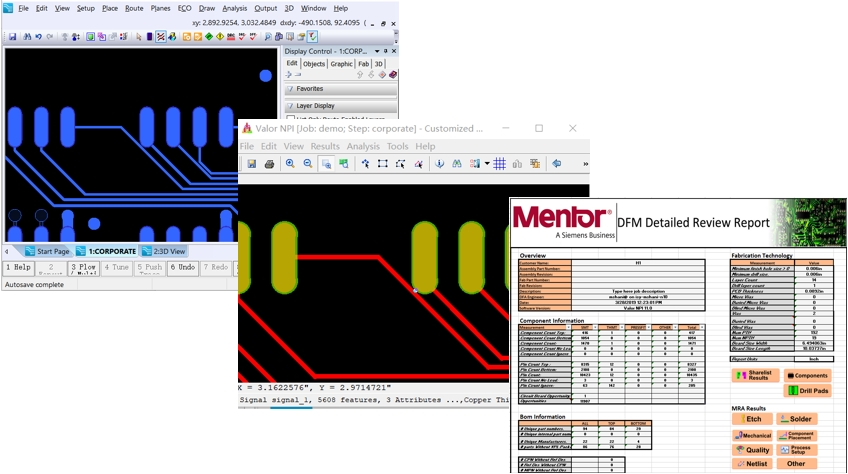Switch to the 2:3D View tab
Screen dimensions: 848x474
[164, 252]
